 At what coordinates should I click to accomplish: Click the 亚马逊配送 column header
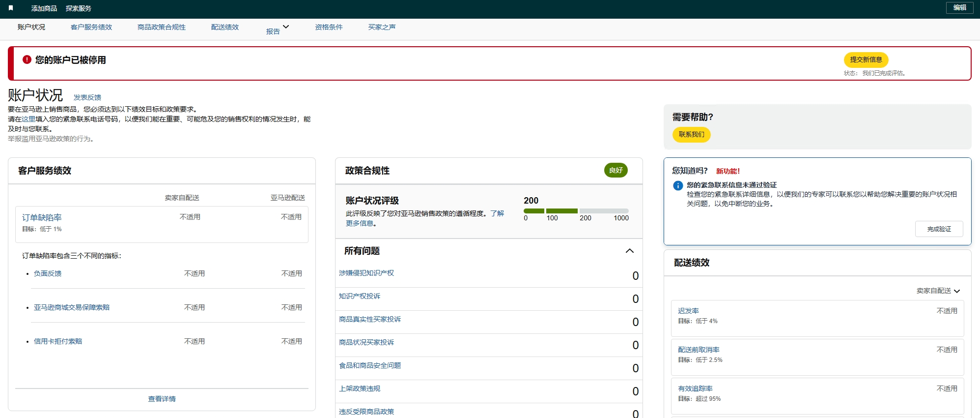[x=288, y=198]
